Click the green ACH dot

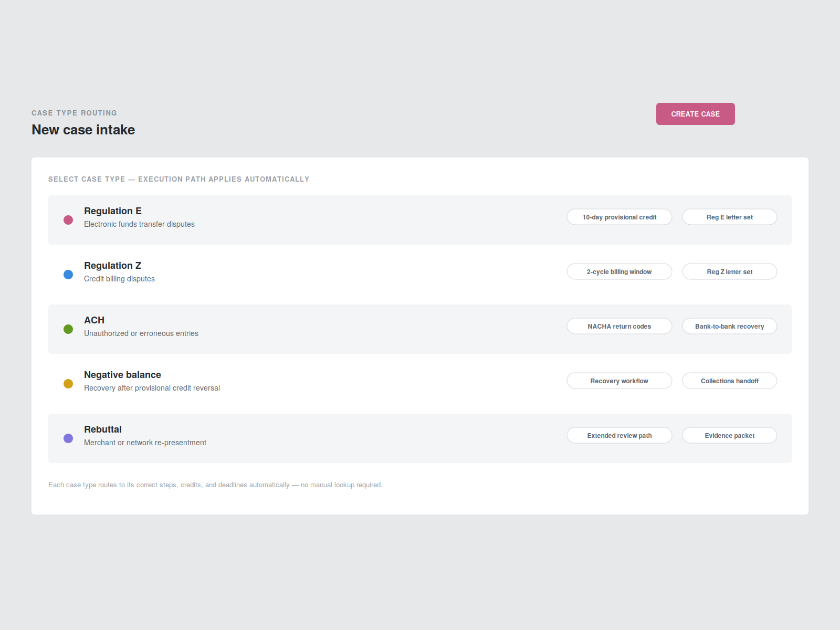(68, 329)
